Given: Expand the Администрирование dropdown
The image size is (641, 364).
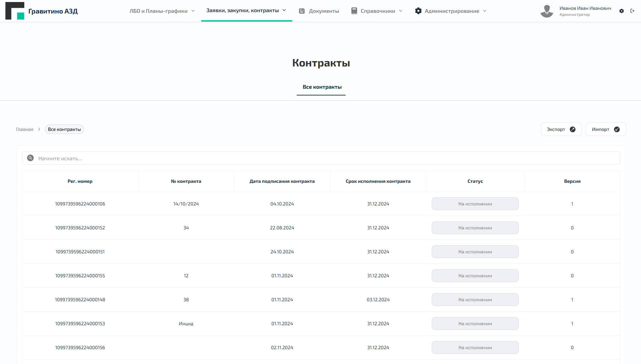Looking at the screenshot, I should (x=485, y=10).
